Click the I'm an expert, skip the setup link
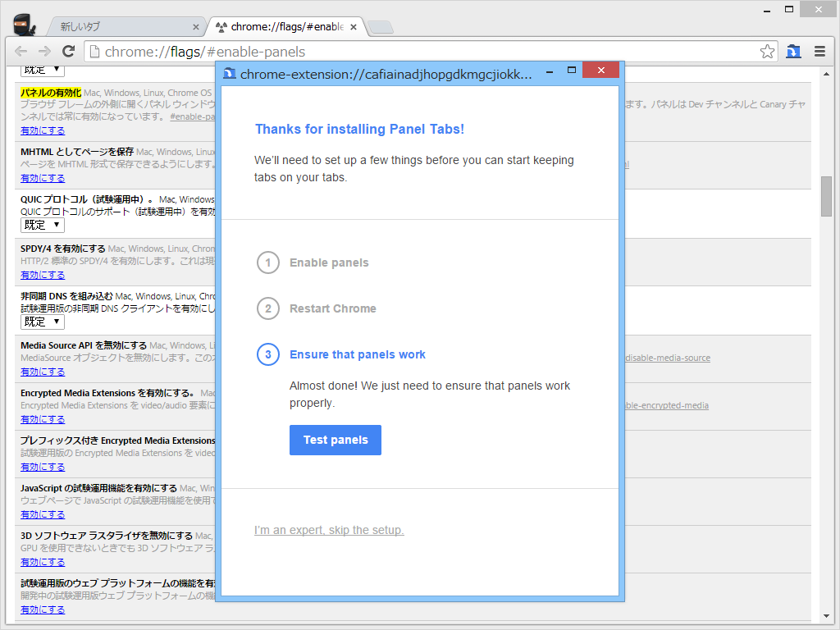 tap(329, 530)
